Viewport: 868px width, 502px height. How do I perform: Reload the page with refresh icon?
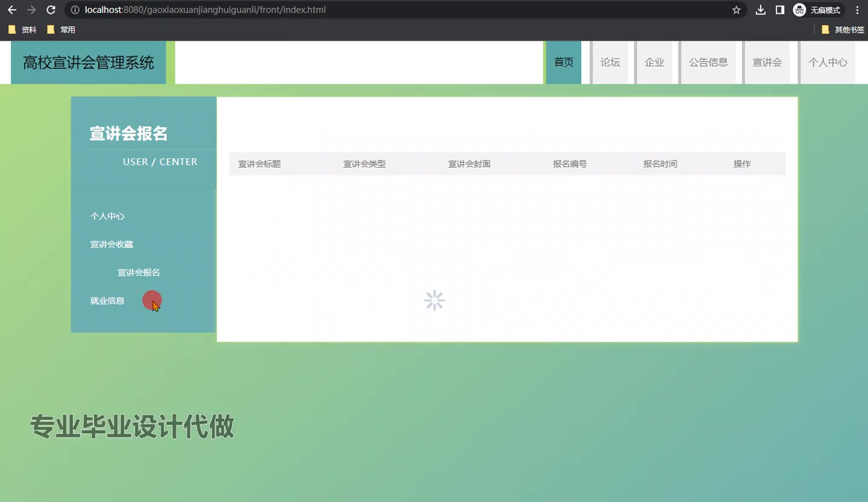(51, 10)
